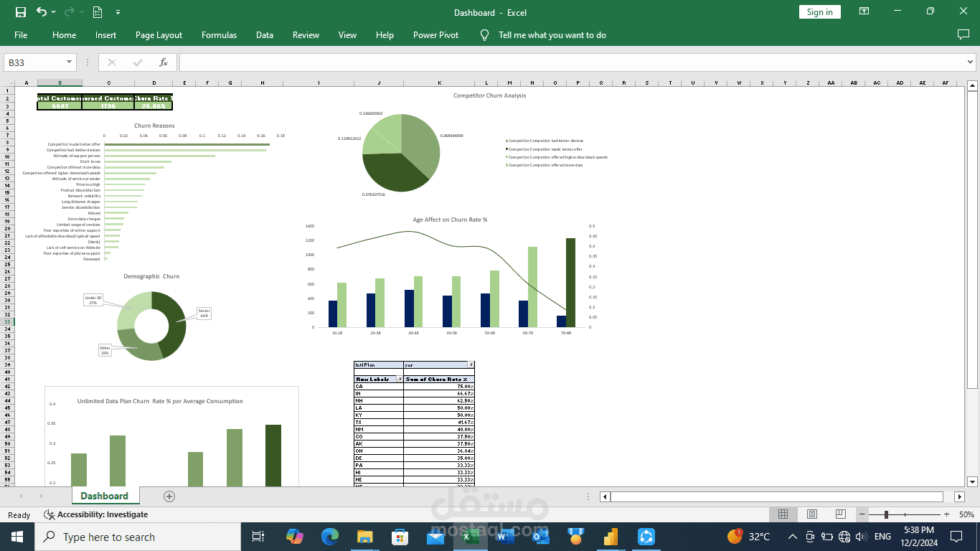Open Power BI from taskbar
Screen dimensions: 980x551
pyautogui.click(x=611, y=537)
